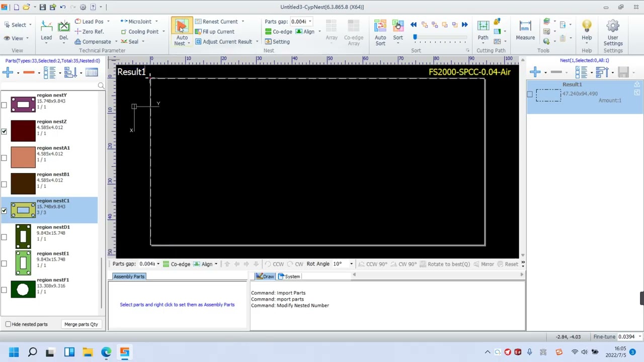This screenshot has height=362, width=644.
Task: Click the blue plus add-nest icon in right panel
Action: 535,72
